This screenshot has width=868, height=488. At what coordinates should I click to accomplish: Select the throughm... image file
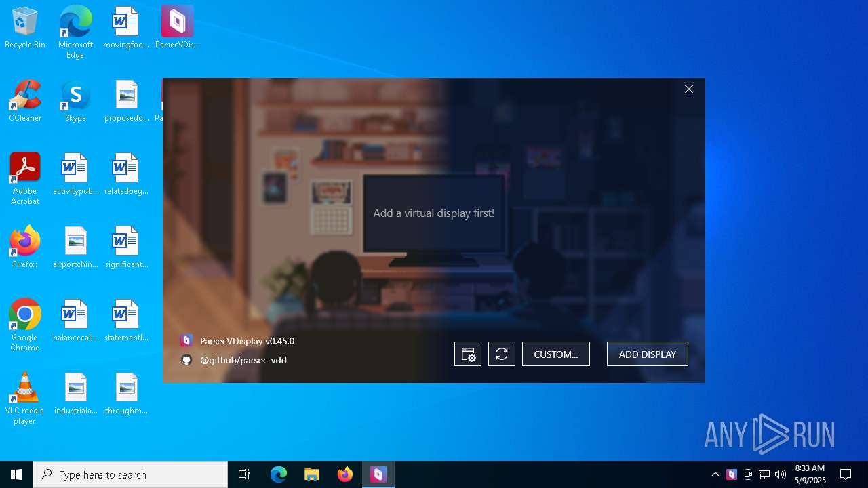pos(126,394)
